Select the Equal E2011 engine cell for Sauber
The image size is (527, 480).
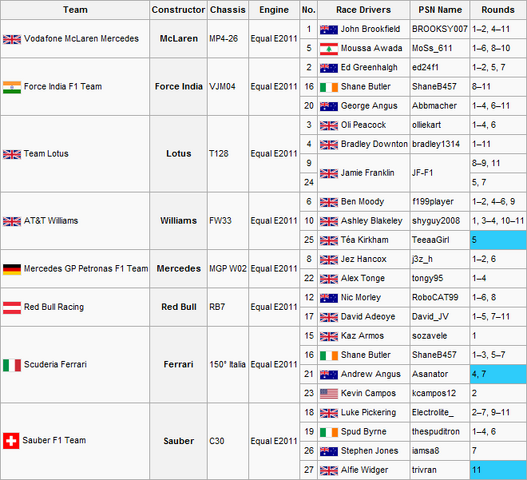coord(274,441)
